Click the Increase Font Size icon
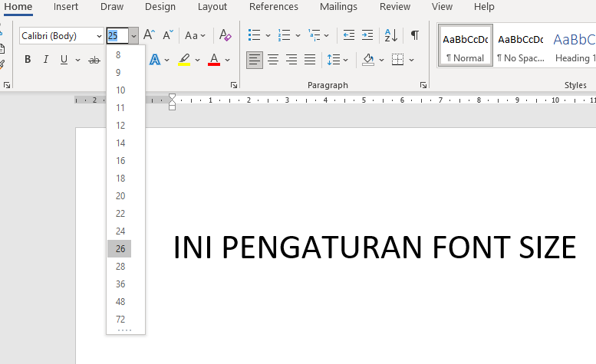Screen dimensions: 596x364 tap(149, 35)
